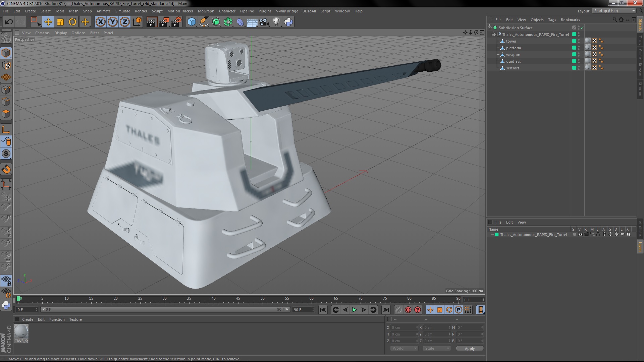The width and height of the screenshot is (644, 362).
Task: Click the Texture tab in material panel
Action: [x=75, y=319]
